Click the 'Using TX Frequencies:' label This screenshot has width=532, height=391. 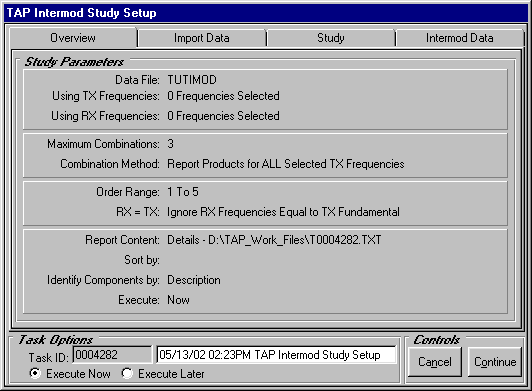(x=106, y=96)
